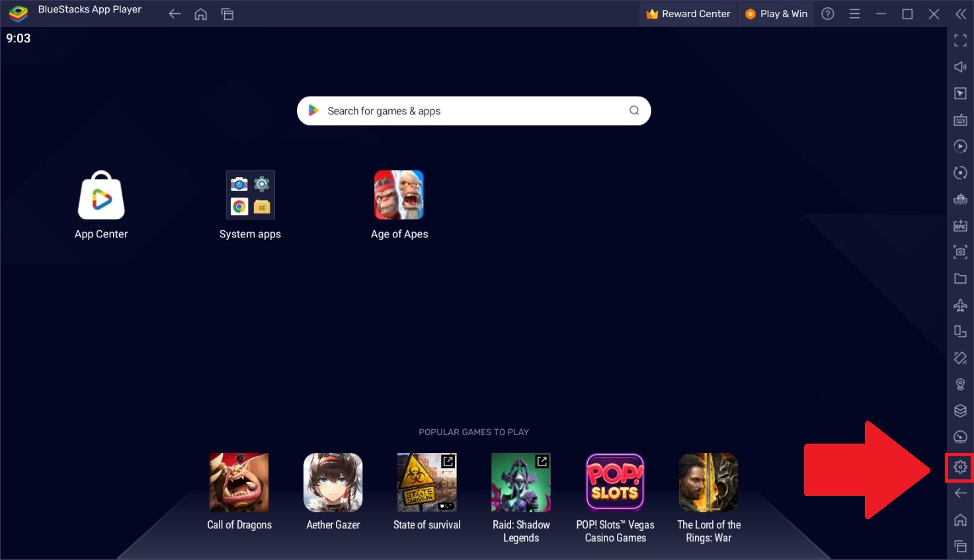
Task: Toggle the mouse cursor lock icon
Action: (960, 93)
